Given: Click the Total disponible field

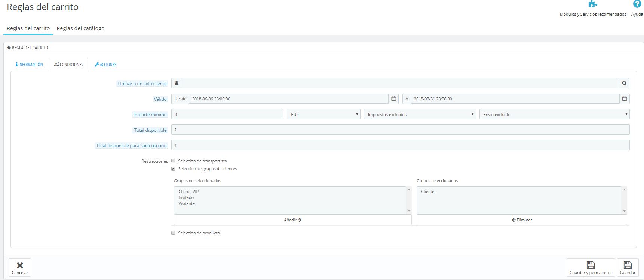Looking at the screenshot, I should 401,130.
